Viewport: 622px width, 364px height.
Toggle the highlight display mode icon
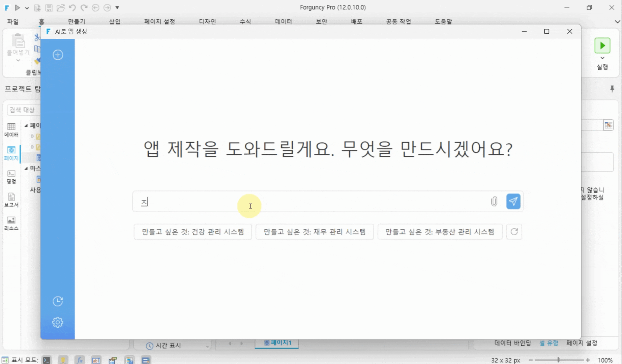(x=63, y=360)
